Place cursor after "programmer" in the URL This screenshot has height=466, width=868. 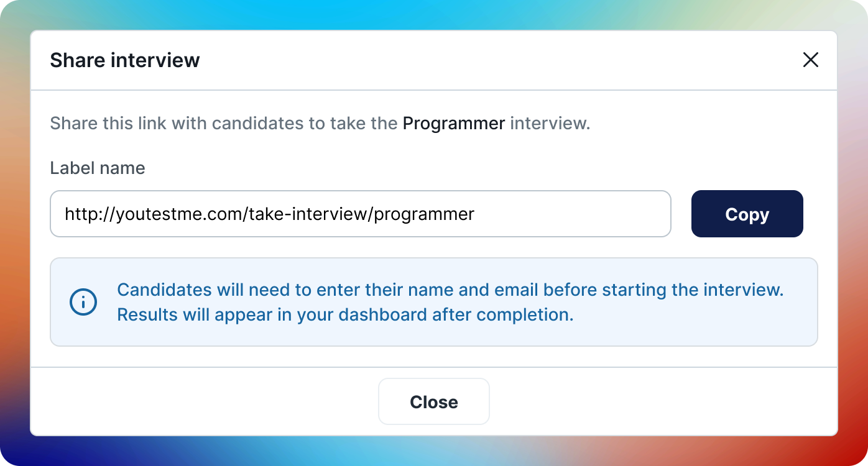(476, 214)
